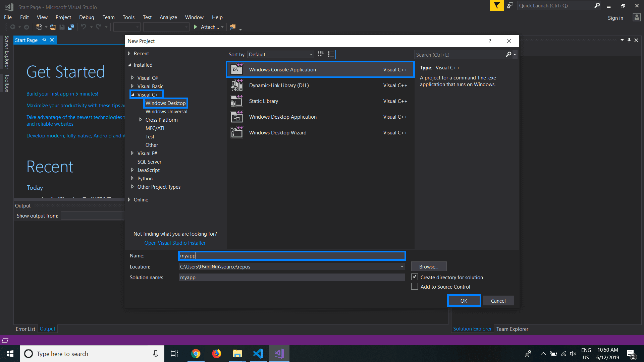Enable Add to Source Control checkbox
This screenshot has width=644, height=362.
click(x=415, y=287)
